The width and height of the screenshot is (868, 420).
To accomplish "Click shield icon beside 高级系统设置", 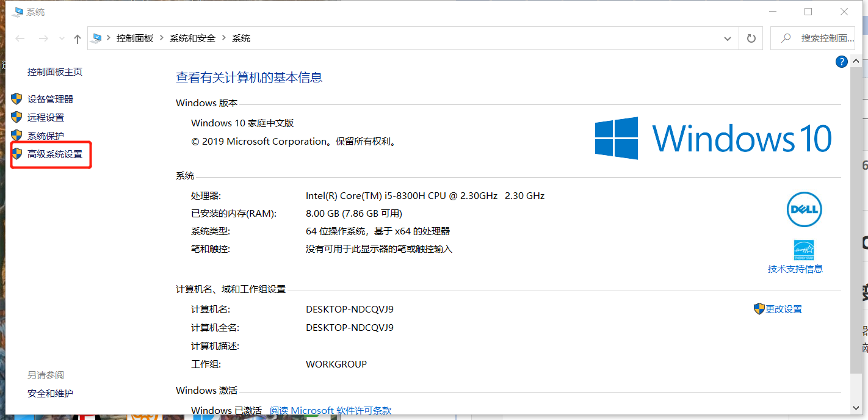I will [x=17, y=154].
